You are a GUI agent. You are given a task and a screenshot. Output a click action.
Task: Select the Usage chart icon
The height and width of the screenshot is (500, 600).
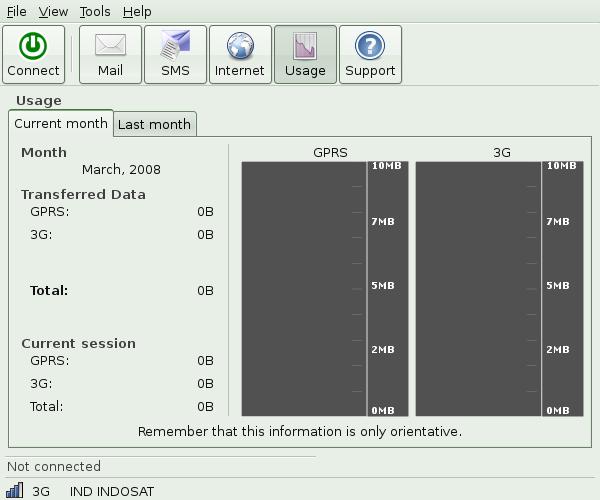point(305,46)
